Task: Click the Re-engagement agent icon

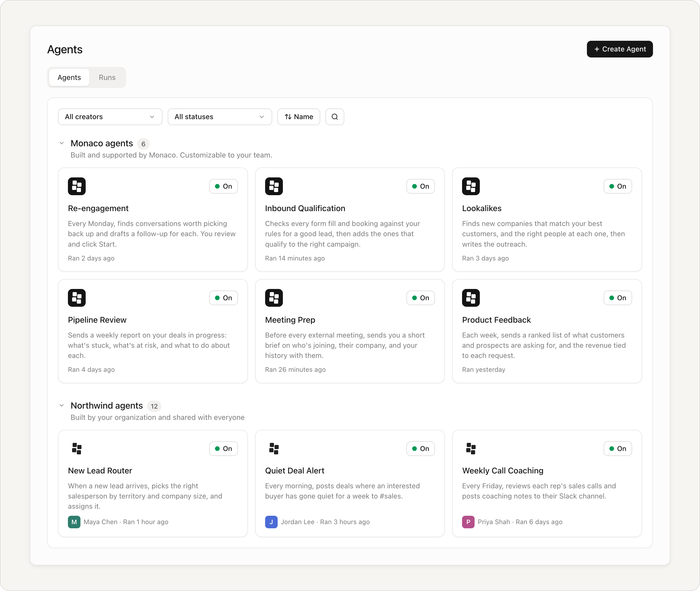Action: pyautogui.click(x=77, y=186)
